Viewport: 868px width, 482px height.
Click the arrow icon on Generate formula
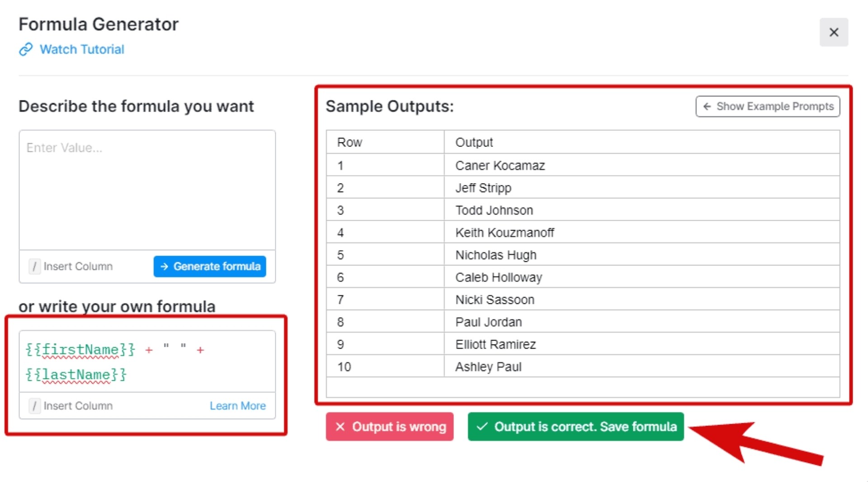coord(165,266)
